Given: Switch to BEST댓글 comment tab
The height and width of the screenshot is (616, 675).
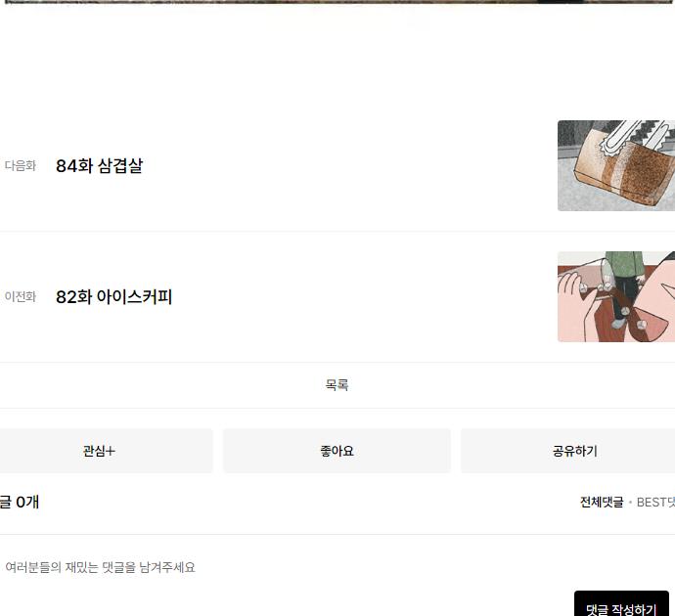Looking at the screenshot, I should pyautogui.click(x=655, y=502).
